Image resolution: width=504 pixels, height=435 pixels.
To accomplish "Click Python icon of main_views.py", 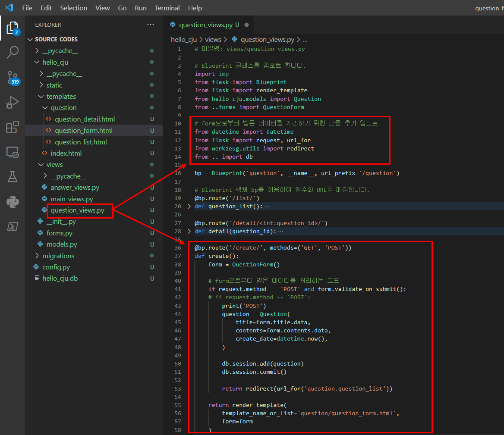I will pos(44,199).
